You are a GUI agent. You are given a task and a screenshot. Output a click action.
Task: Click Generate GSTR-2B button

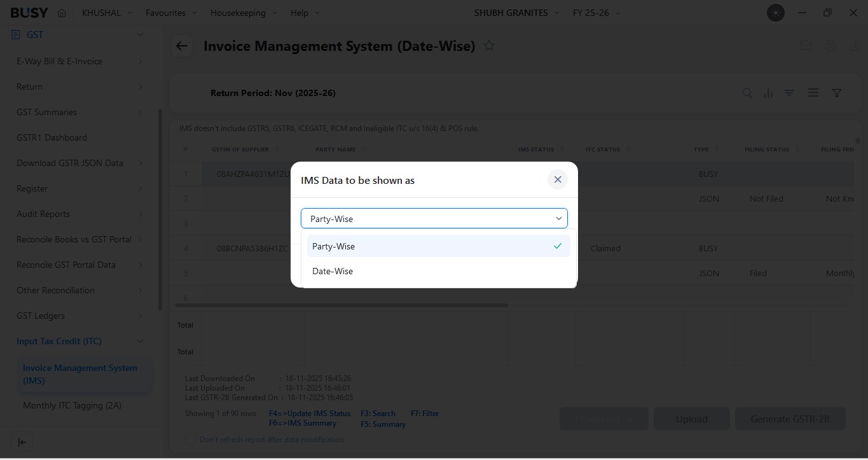point(790,419)
